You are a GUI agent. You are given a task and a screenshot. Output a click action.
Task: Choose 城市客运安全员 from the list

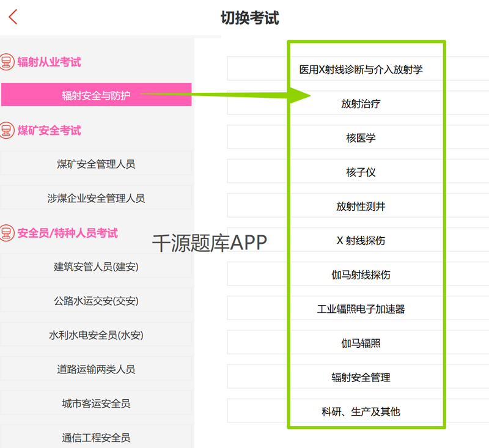96,403
